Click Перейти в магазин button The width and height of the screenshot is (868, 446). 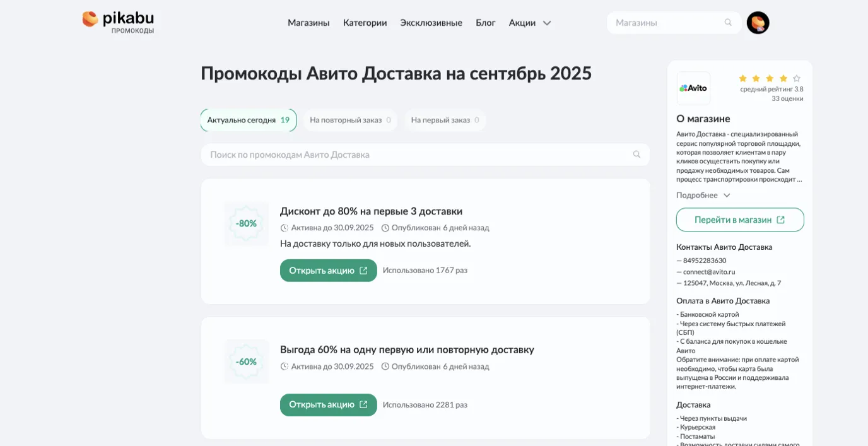pos(740,220)
